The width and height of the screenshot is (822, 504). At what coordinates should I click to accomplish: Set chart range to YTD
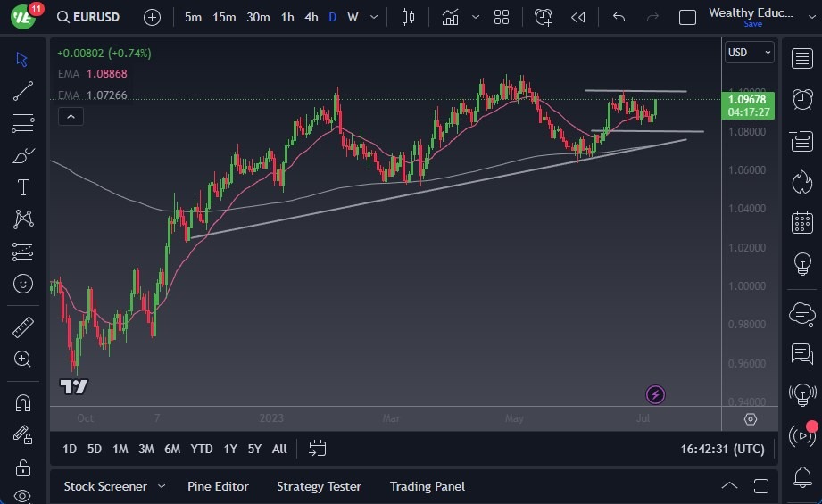(x=202, y=449)
